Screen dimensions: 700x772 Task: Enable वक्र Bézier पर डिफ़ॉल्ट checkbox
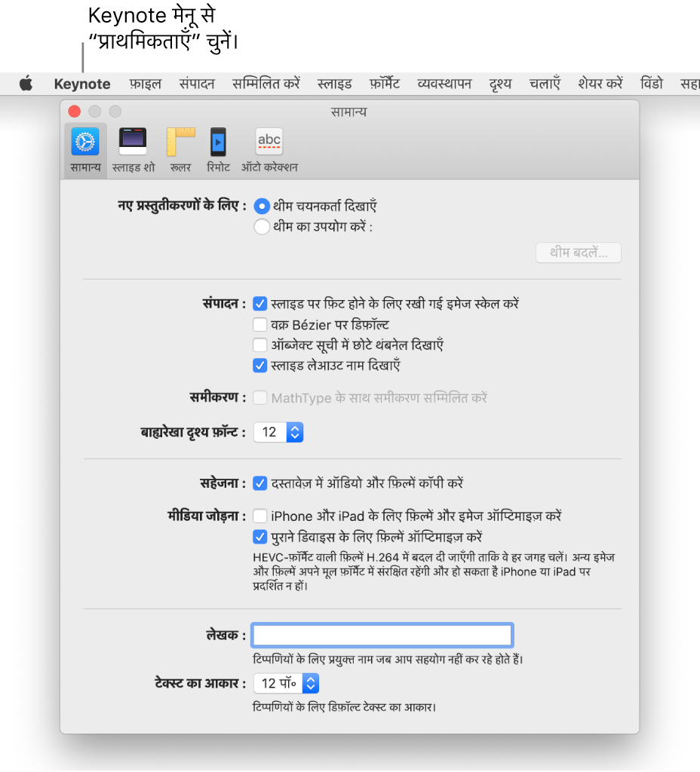coord(259,324)
